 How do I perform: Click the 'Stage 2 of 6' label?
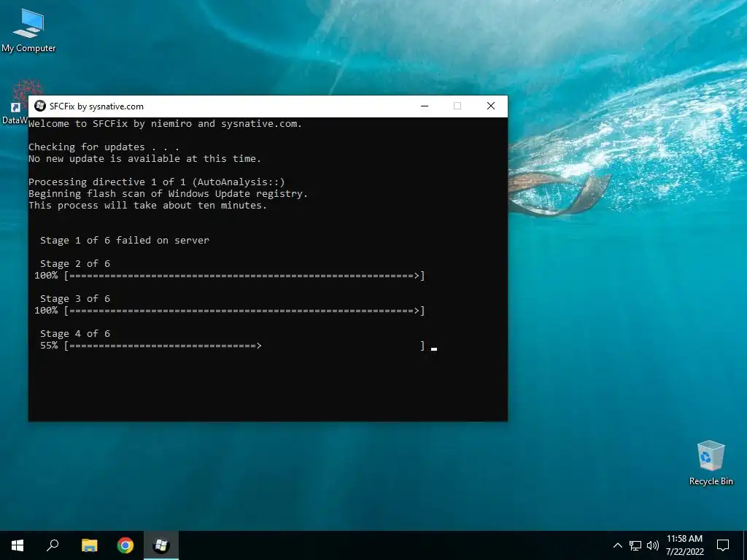pyautogui.click(x=75, y=264)
